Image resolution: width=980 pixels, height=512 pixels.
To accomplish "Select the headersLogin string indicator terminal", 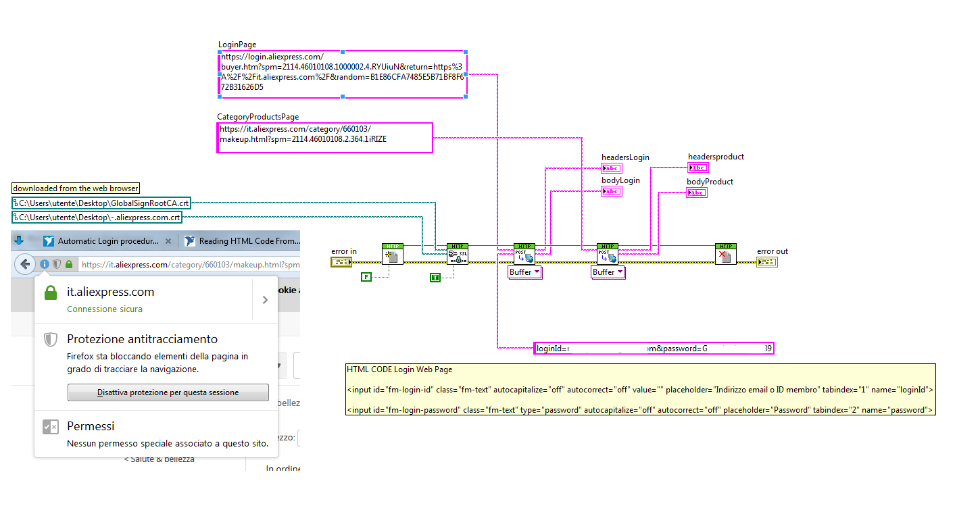I will [612, 168].
